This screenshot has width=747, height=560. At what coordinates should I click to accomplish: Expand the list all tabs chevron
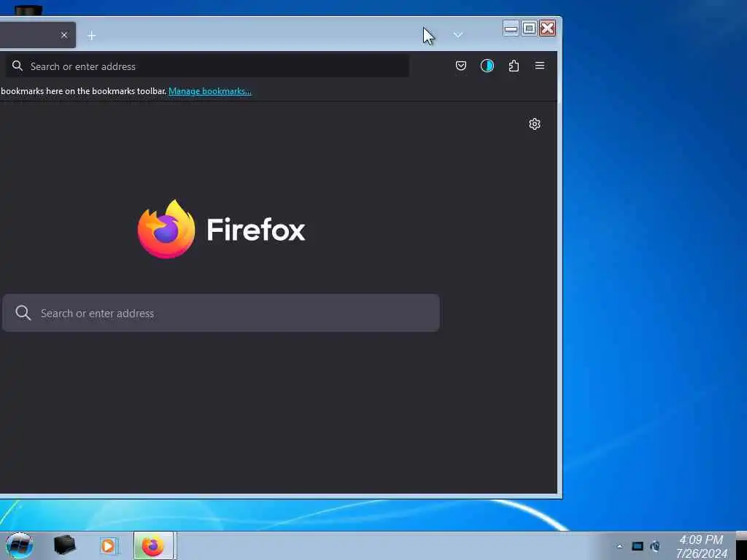pyautogui.click(x=458, y=35)
